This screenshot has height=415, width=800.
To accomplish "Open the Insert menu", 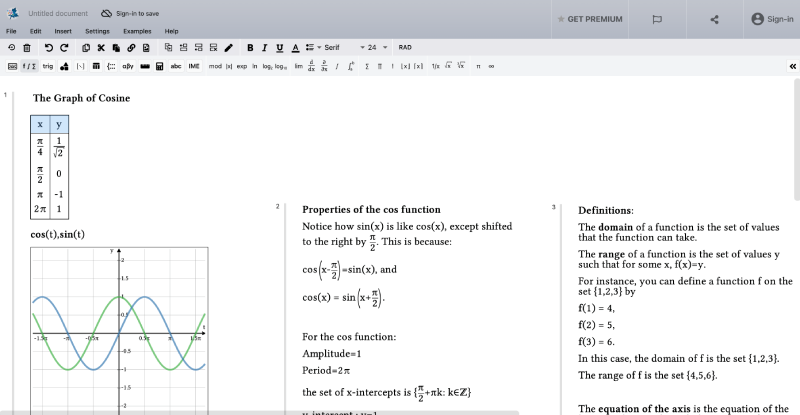I will 63,31.
